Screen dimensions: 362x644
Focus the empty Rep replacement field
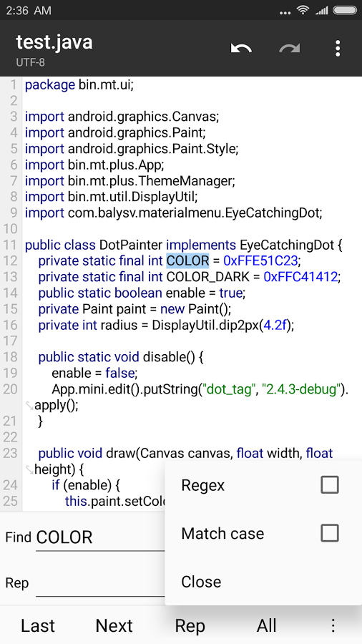(x=101, y=582)
